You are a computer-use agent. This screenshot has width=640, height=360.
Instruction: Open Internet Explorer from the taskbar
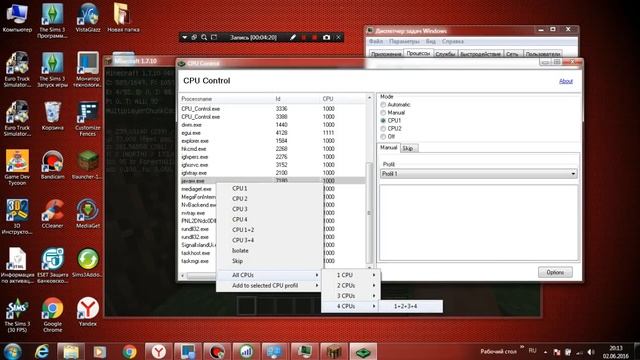42,351
